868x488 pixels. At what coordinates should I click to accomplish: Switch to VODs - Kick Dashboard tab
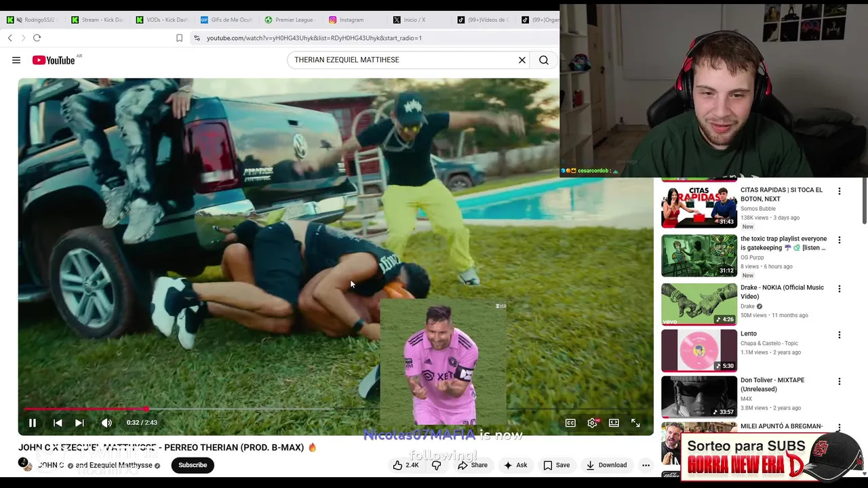click(161, 20)
